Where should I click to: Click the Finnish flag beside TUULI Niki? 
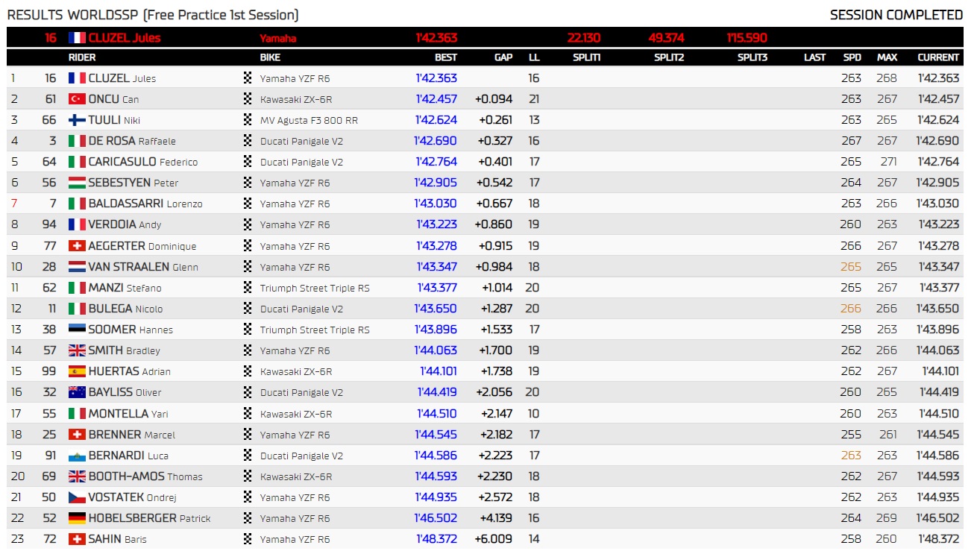pyautogui.click(x=77, y=120)
